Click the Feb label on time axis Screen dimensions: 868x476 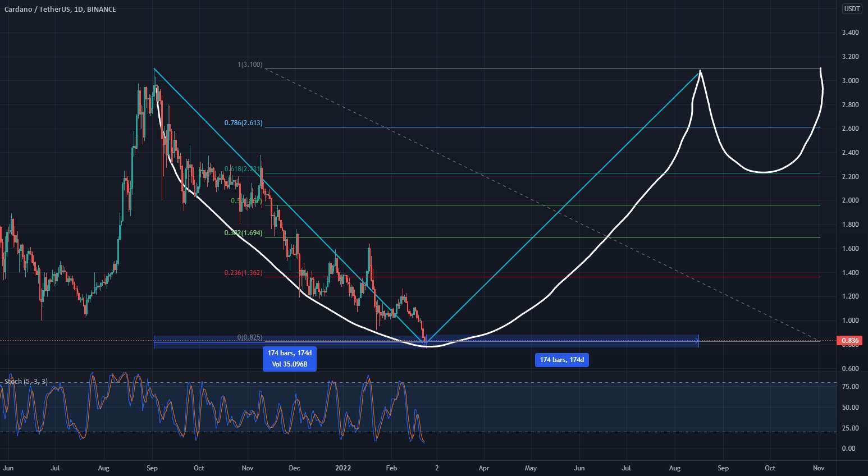point(392,468)
